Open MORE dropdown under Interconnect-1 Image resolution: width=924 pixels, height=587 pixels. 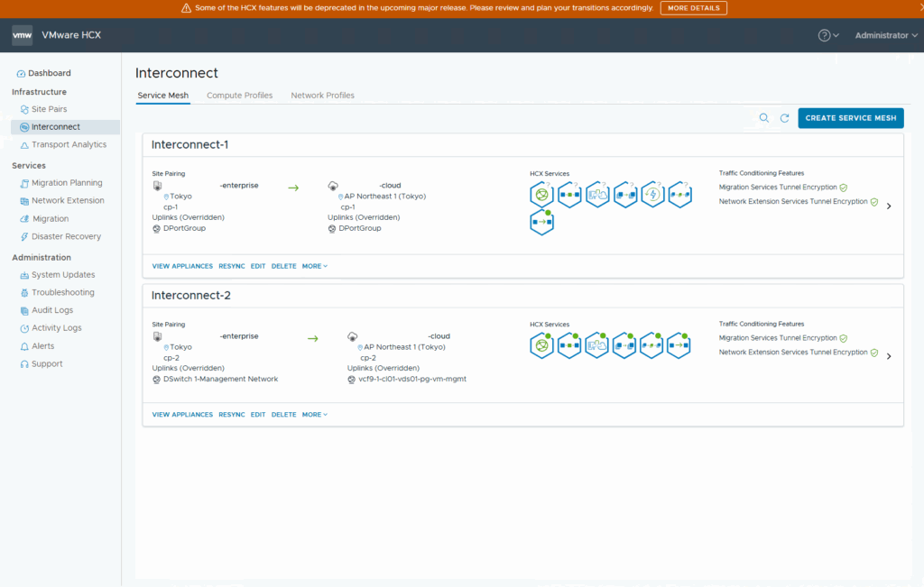coord(314,266)
